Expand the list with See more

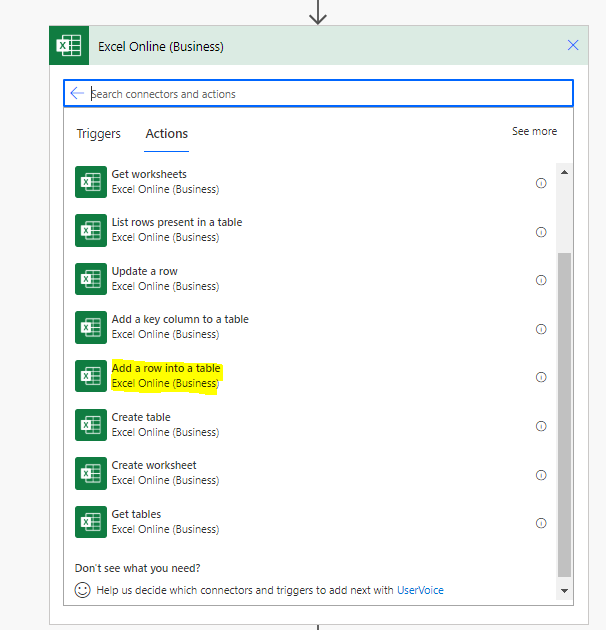tap(534, 131)
